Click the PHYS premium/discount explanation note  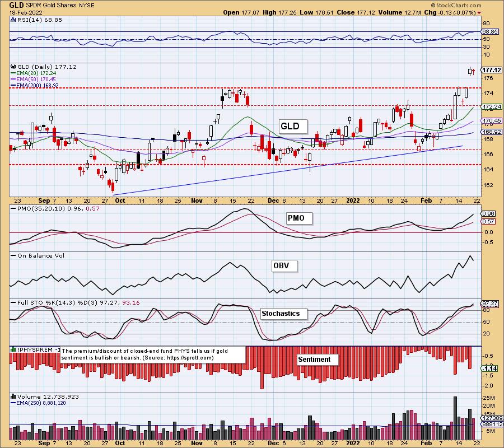point(152,354)
